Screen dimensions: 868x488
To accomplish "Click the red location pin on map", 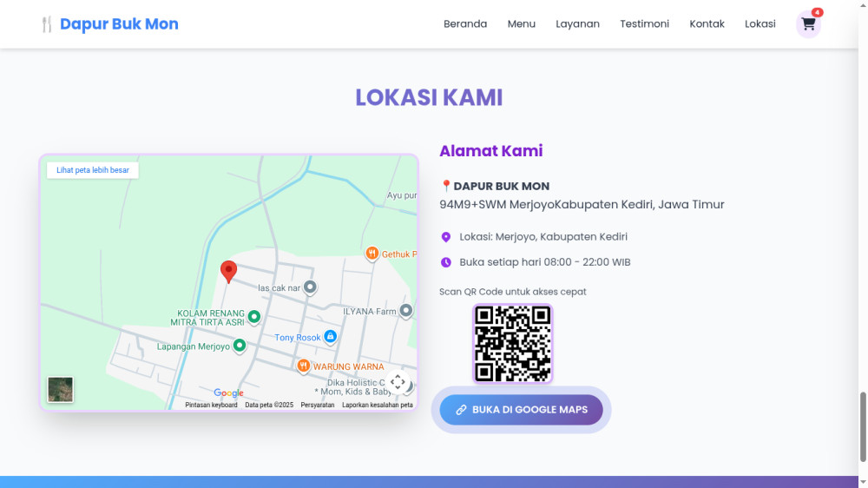I will [x=228, y=272].
